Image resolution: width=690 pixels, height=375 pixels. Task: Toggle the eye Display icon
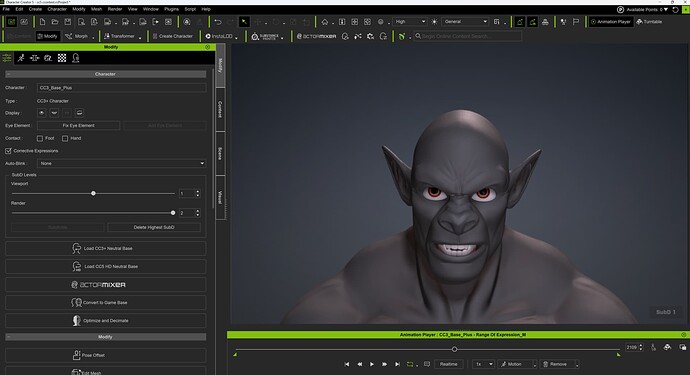[41, 113]
